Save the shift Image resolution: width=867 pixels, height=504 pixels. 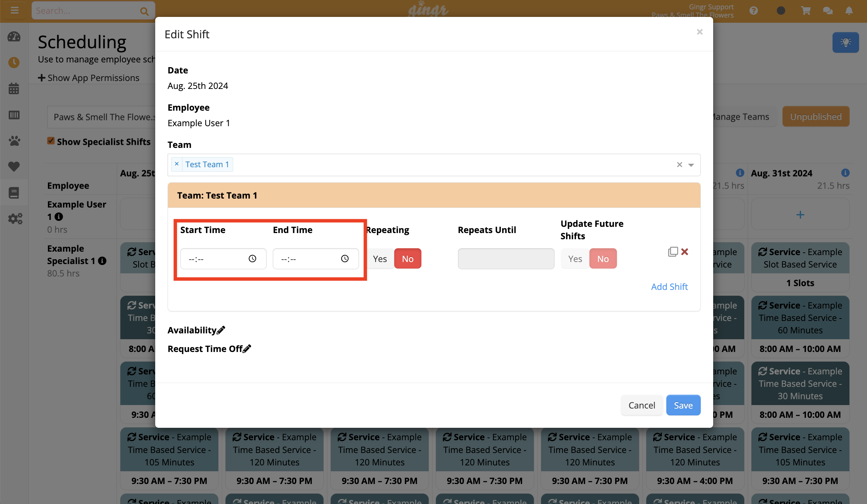[x=684, y=405]
